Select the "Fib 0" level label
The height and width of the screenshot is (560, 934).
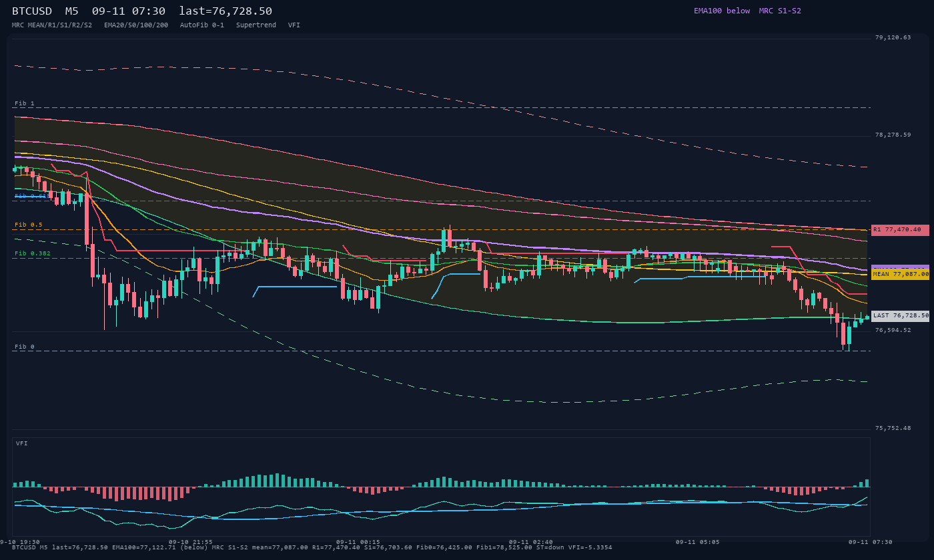coord(25,347)
